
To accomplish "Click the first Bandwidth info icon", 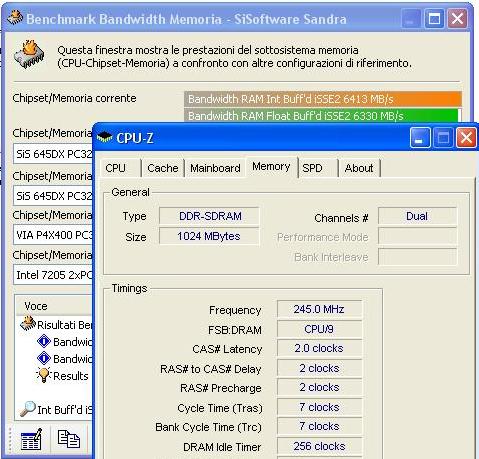I will point(44,342).
